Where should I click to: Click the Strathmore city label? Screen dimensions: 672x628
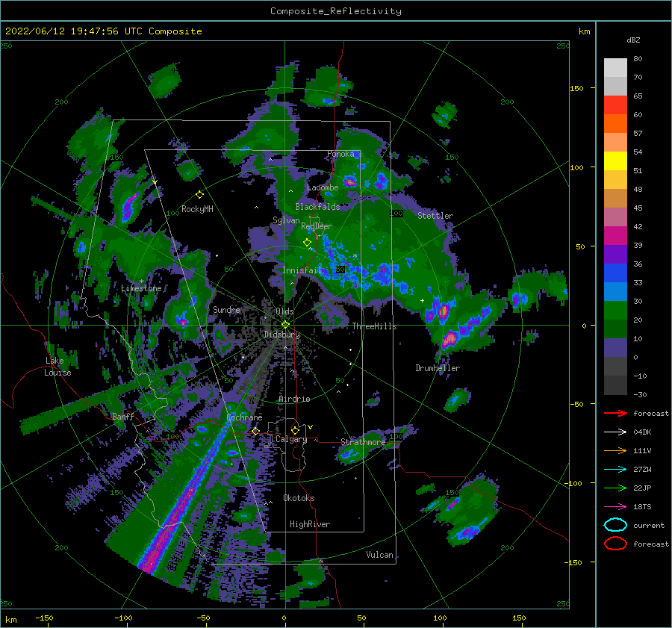[363, 442]
